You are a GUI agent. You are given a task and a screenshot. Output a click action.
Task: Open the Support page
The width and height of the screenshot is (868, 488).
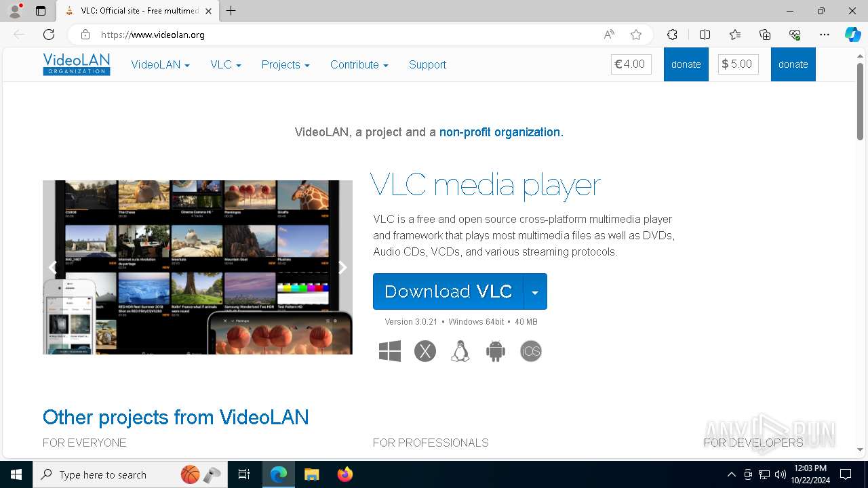point(427,64)
